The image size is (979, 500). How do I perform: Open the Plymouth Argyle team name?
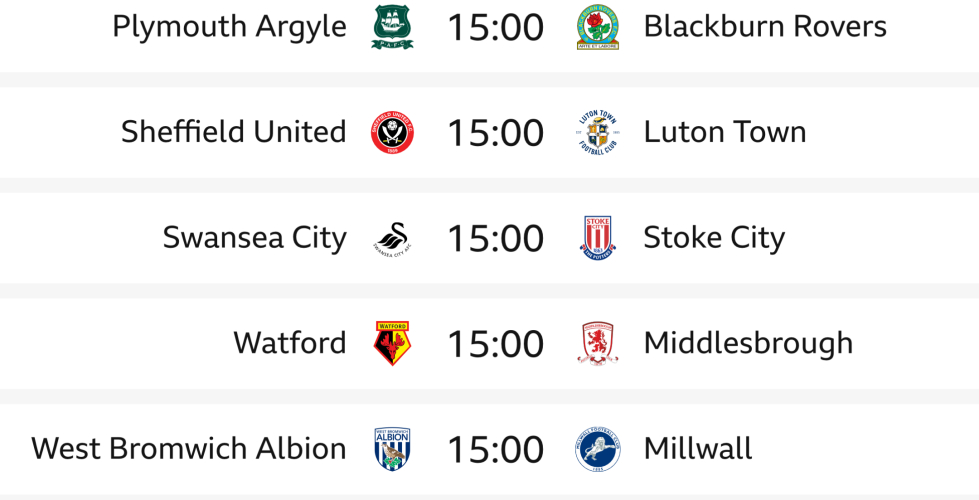tap(229, 27)
